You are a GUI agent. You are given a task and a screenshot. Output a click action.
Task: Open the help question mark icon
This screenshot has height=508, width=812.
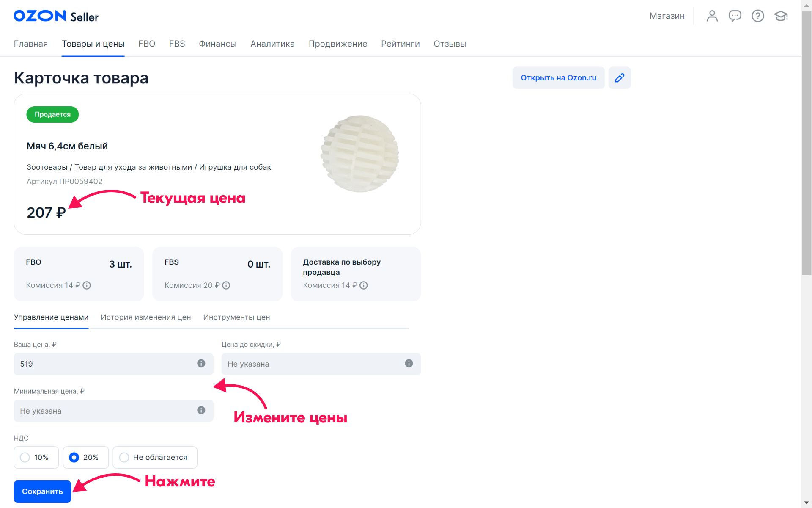coord(758,16)
